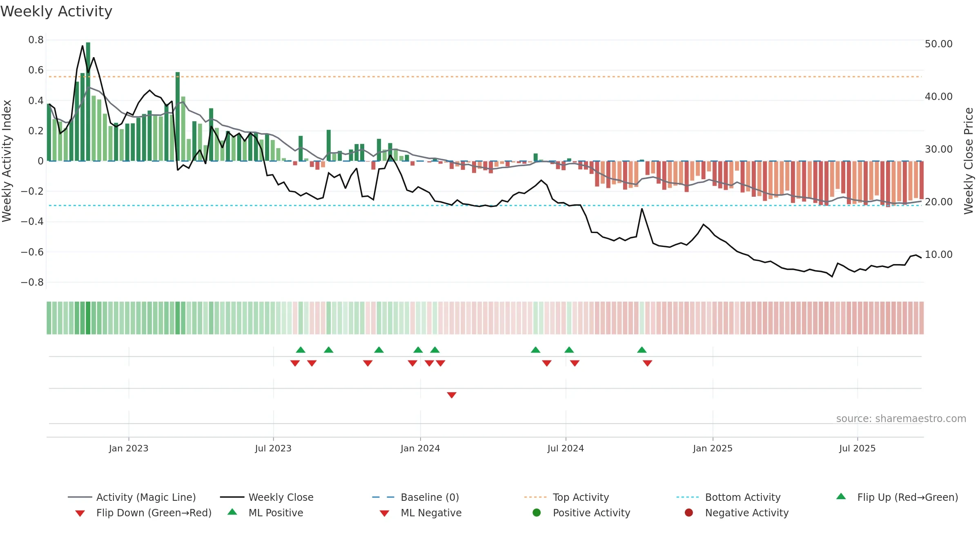Click the Jul 2025 x-axis label
This screenshot has width=980, height=551.
pos(857,449)
